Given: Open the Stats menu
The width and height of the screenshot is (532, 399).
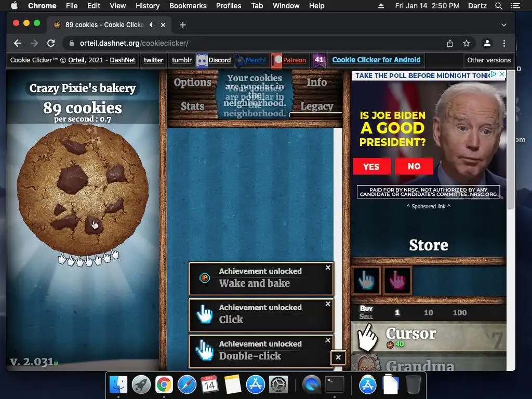Looking at the screenshot, I should tap(192, 106).
